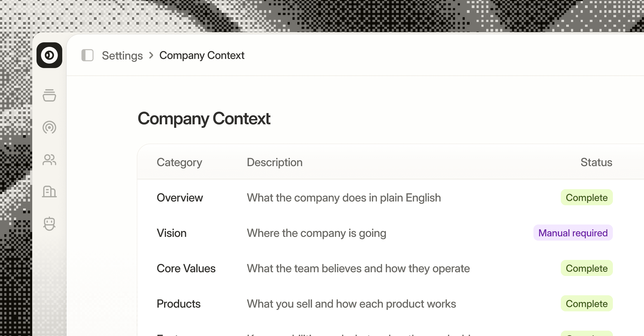Open the team members icon in the sidebar
Screen dimensions: 644x336
point(49,160)
